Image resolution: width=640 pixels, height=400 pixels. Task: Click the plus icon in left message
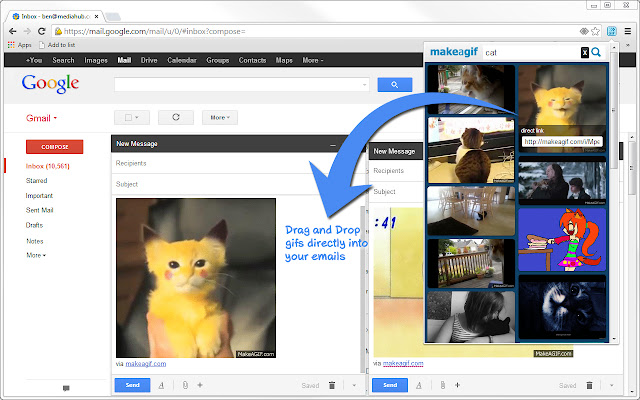coord(200,385)
